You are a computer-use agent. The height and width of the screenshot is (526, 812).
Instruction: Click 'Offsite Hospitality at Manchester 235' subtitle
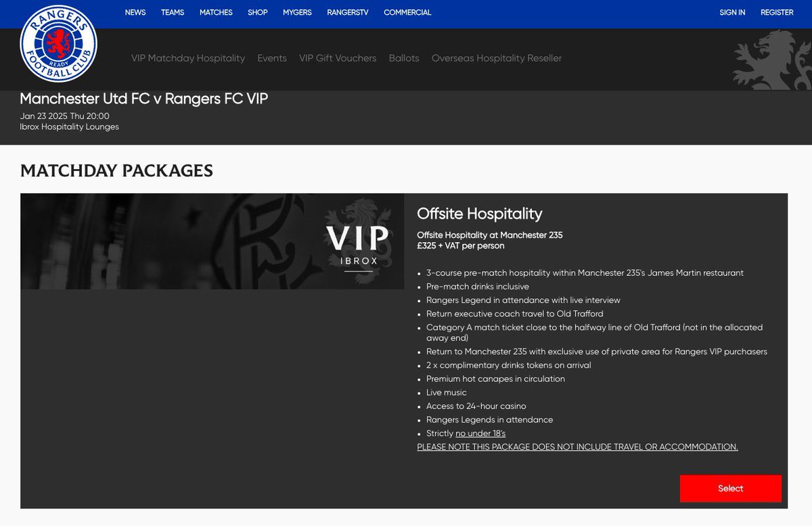490,235
